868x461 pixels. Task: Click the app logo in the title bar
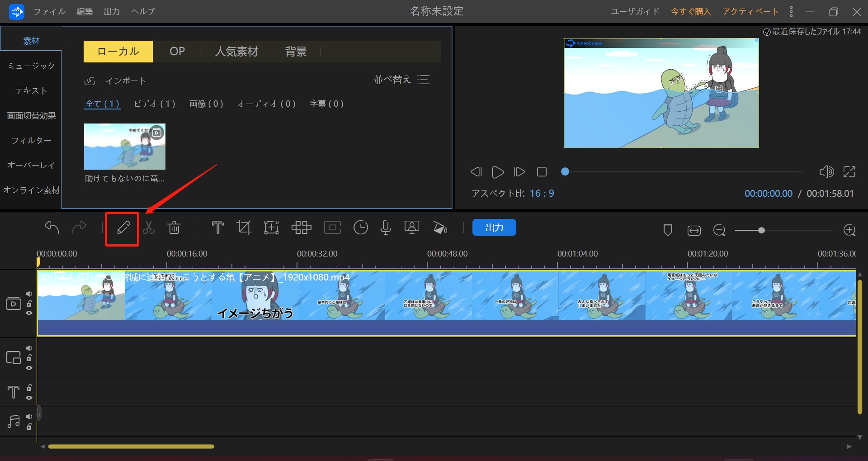tap(17, 11)
